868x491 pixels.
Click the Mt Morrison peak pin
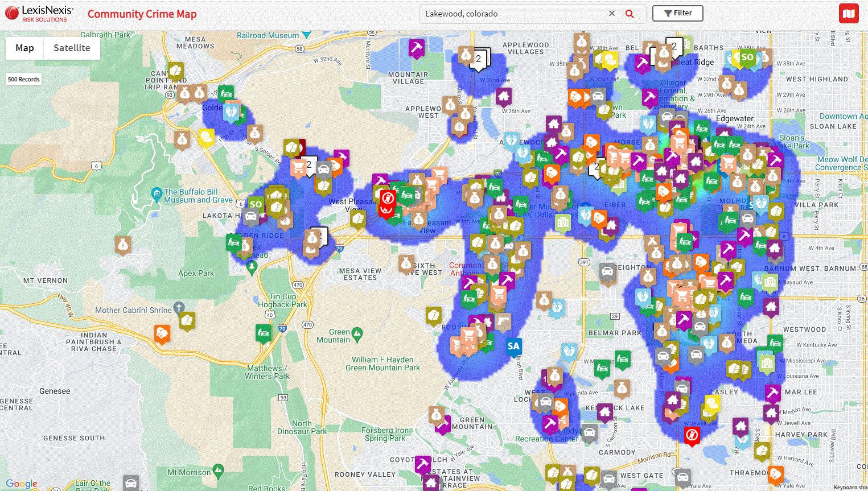tap(217, 471)
